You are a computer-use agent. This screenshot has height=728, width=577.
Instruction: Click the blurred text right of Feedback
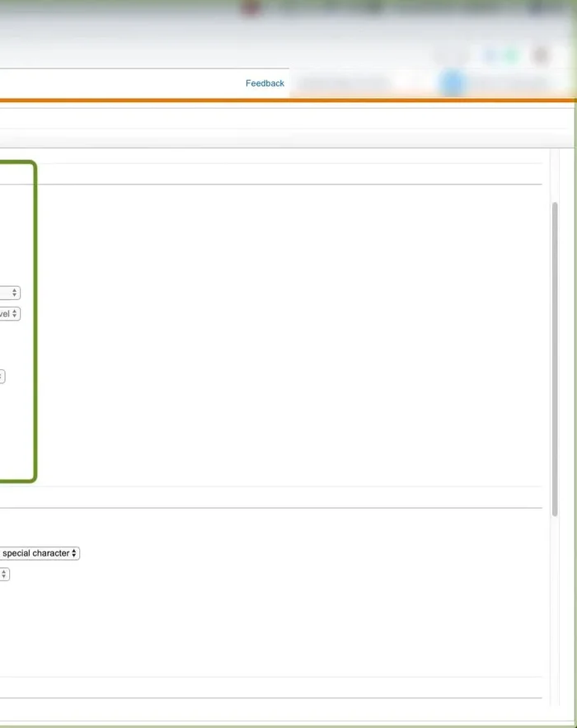click(342, 83)
